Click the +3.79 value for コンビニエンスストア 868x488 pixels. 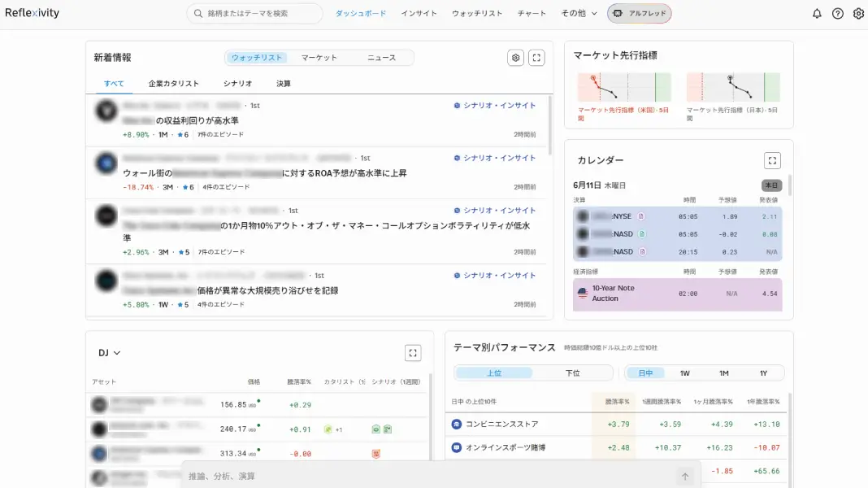(618, 425)
